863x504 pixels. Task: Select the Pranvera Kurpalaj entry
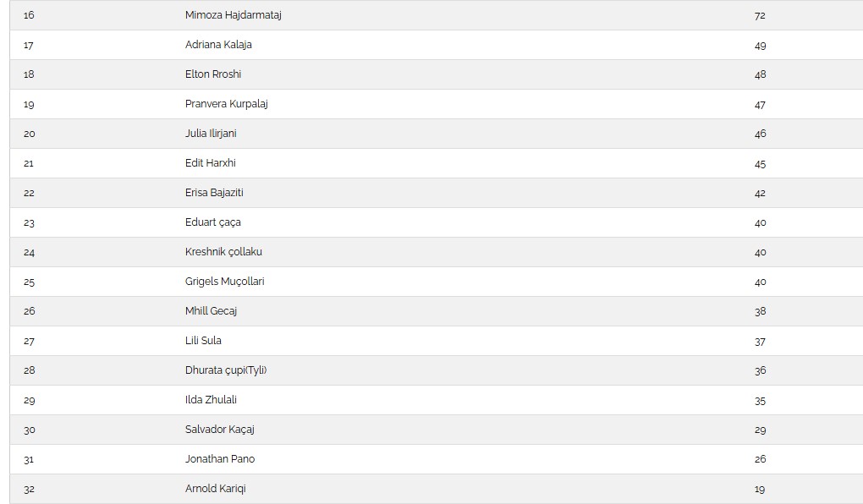227,104
